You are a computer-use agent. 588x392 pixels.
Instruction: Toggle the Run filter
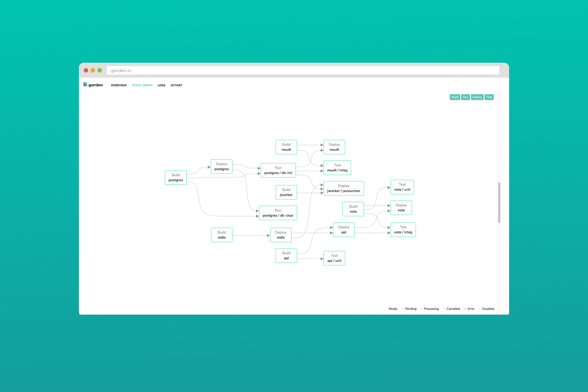[x=465, y=97]
